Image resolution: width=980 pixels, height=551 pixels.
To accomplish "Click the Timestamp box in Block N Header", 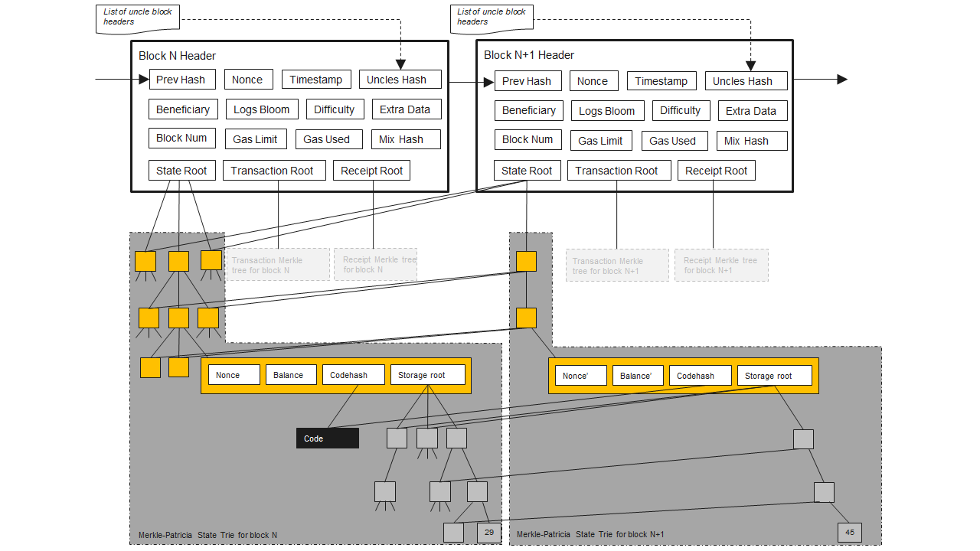I will coord(317,79).
